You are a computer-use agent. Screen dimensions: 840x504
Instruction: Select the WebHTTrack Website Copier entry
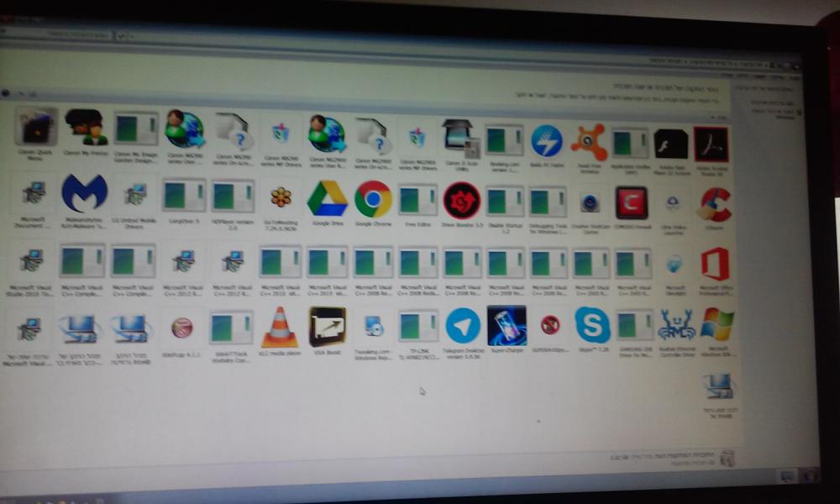[x=231, y=328]
